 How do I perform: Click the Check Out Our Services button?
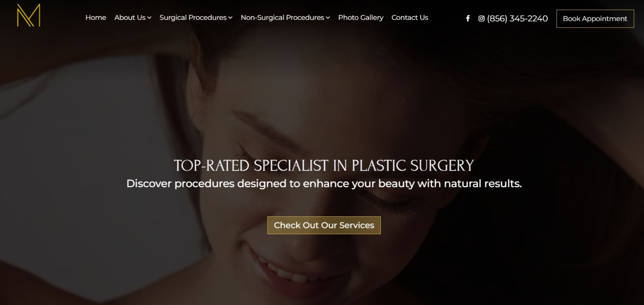[x=324, y=225]
